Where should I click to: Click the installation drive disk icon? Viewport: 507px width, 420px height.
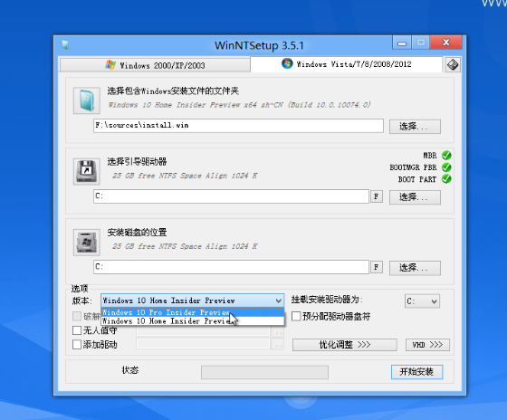click(86, 243)
